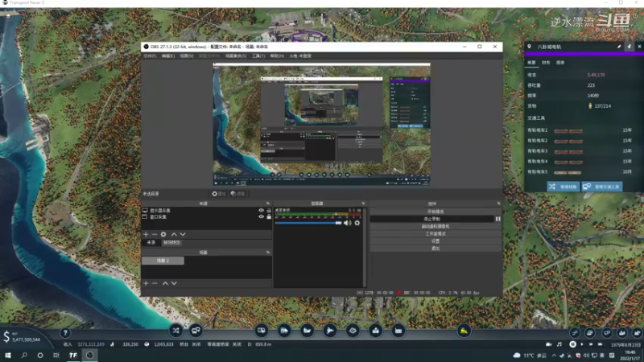Rename line with the pencil icon
The image size is (644, 362).
(619, 47)
